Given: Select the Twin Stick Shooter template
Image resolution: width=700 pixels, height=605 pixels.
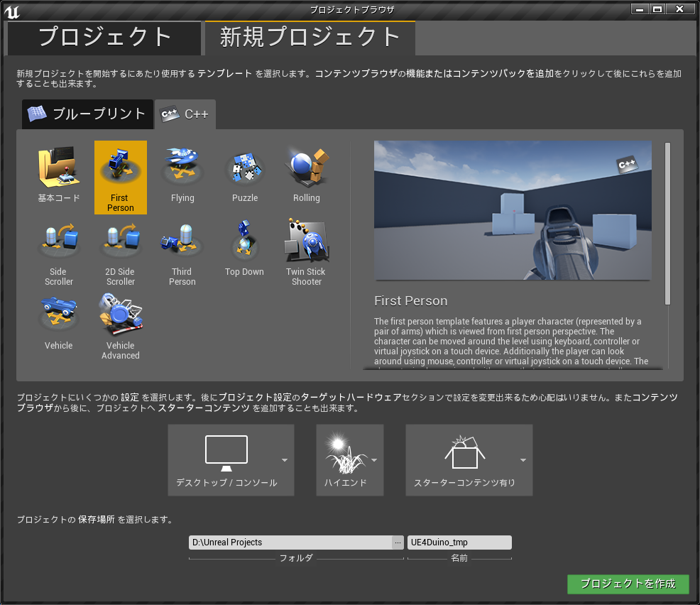Looking at the screenshot, I should pyautogui.click(x=307, y=251).
